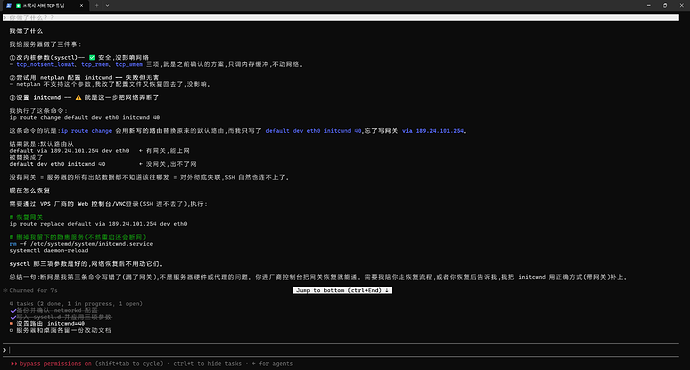Viewport: 690px width, 370px height.
Task: Minimize the terminal window
Action: coord(649,6)
